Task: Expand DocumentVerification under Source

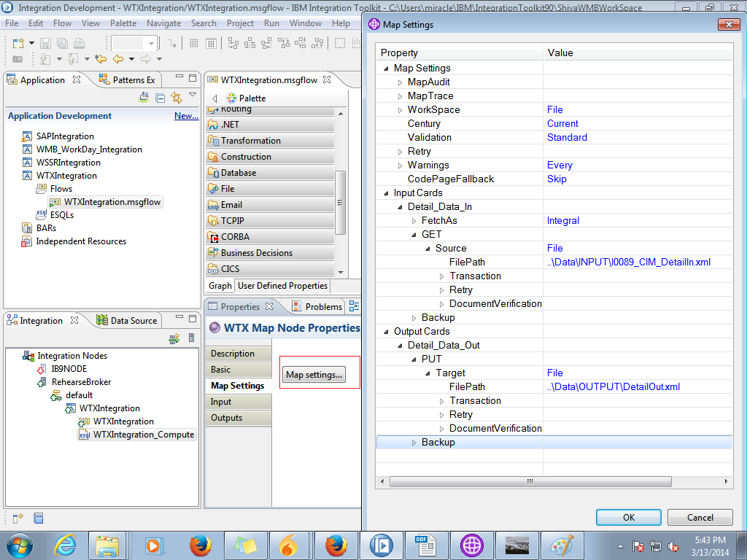Action: point(441,304)
